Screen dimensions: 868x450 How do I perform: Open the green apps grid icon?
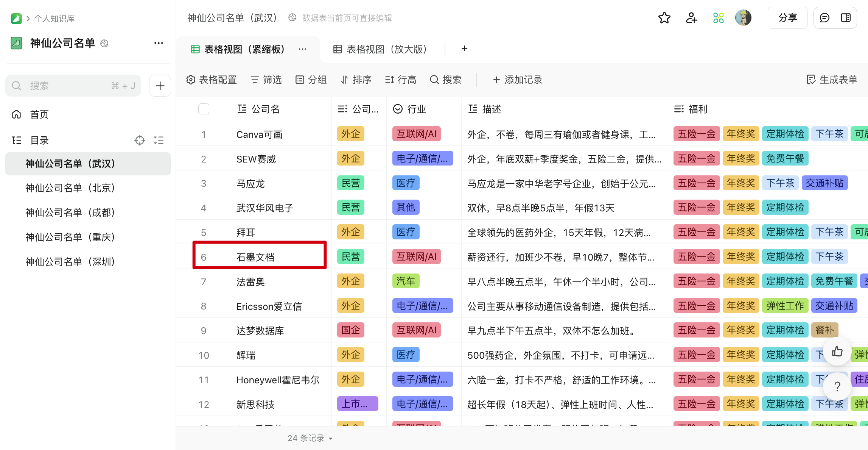pyautogui.click(x=718, y=18)
